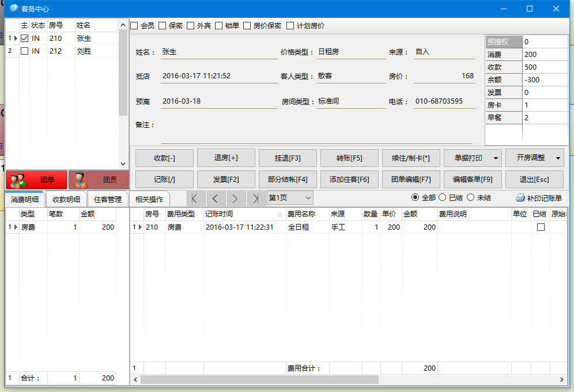Image resolution: width=574 pixels, height=392 pixels.
Task: Go to first page navigation arrow
Action: click(x=195, y=199)
